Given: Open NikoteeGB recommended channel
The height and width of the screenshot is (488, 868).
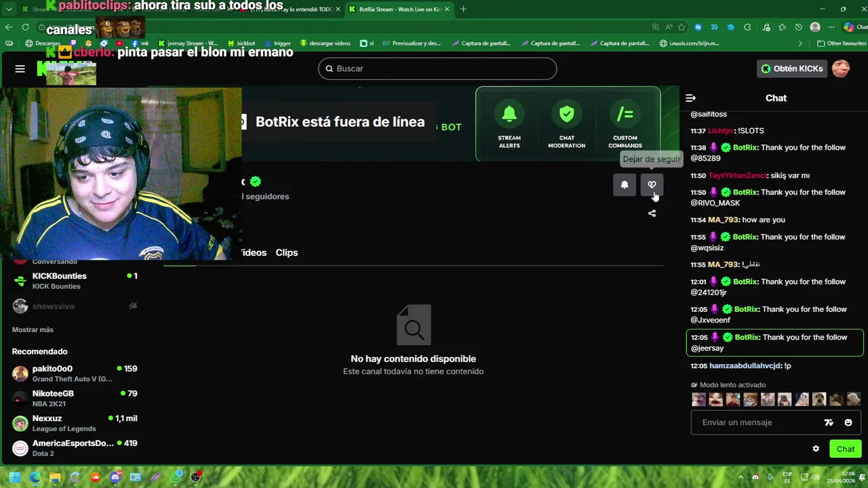Looking at the screenshot, I should [x=75, y=398].
